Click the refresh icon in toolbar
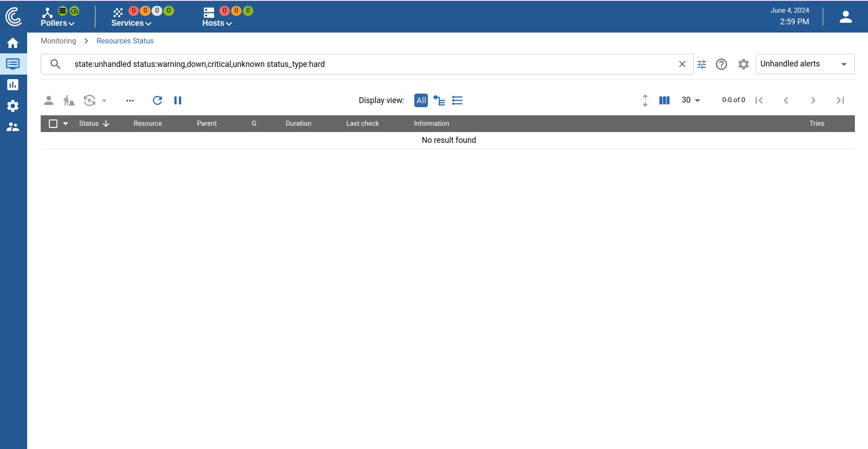The width and height of the screenshot is (868, 449). (x=157, y=100)
